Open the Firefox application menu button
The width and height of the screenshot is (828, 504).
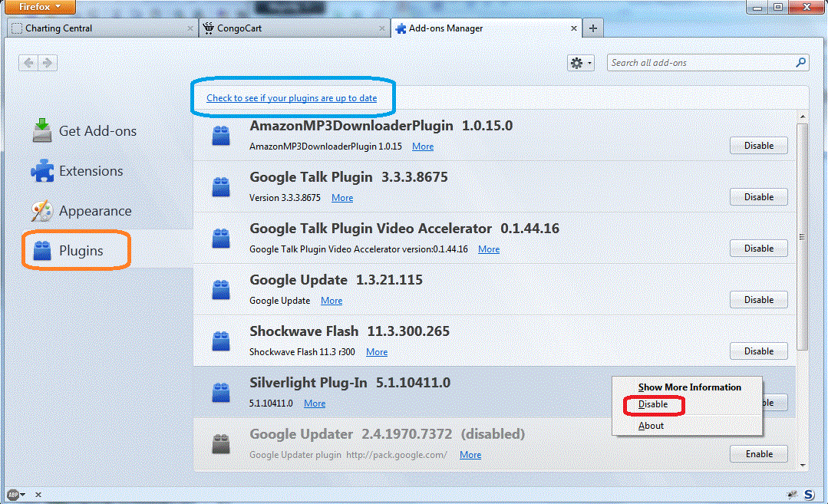pos(40,7)
